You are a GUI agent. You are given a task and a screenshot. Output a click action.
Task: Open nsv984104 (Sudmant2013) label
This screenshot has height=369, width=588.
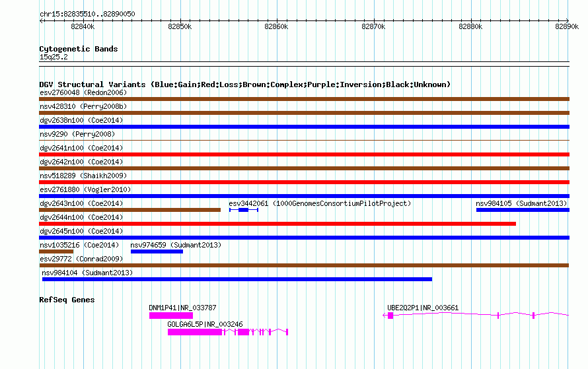[x=87, y=273]
